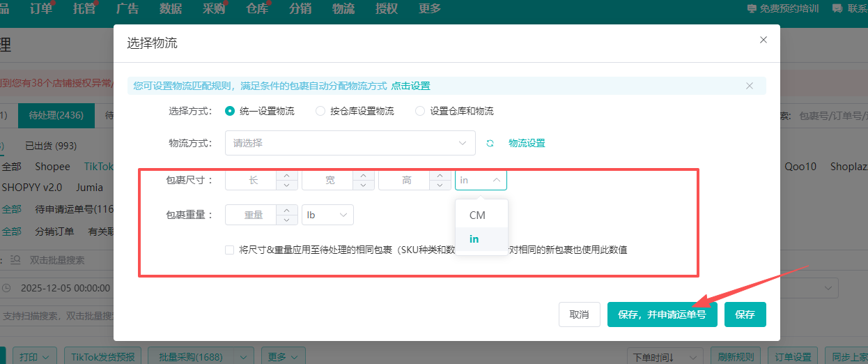Select the 按仓库设置物流 radio option

tap(320, 111)
